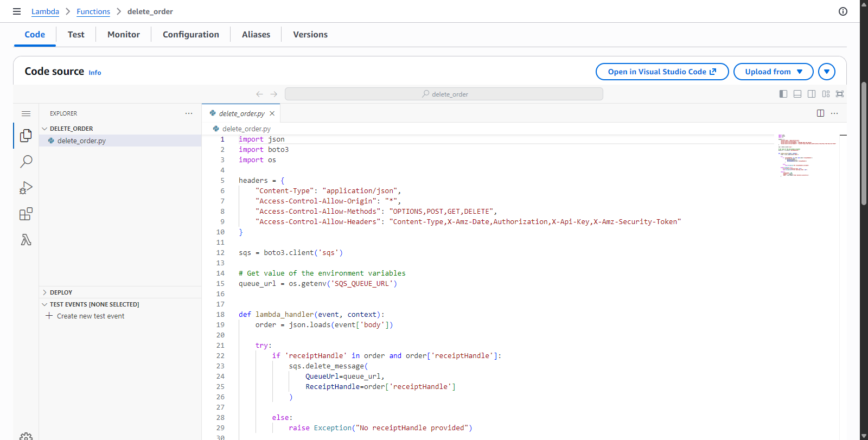
Task: Click the page scrollbar up arrow
Action: tap(864, 4)
